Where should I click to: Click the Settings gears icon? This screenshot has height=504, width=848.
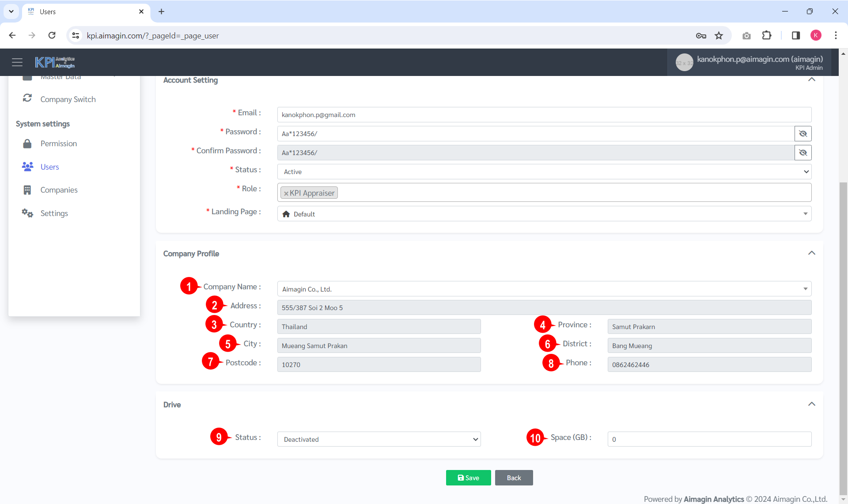27,213
